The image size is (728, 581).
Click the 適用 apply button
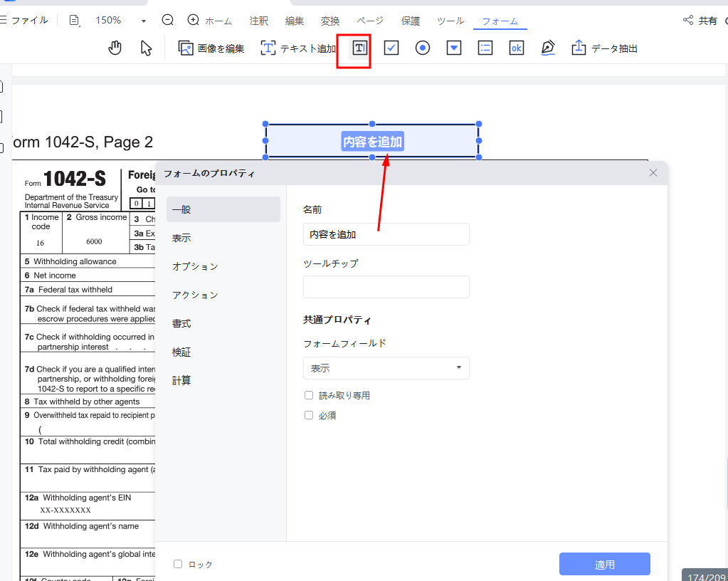(x=604, y=564)
